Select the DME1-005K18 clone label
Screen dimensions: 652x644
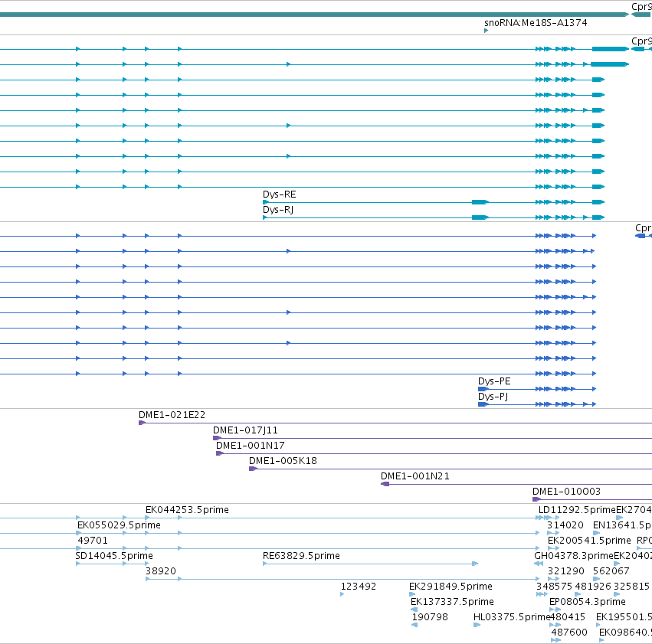click(x=283, y=461)
